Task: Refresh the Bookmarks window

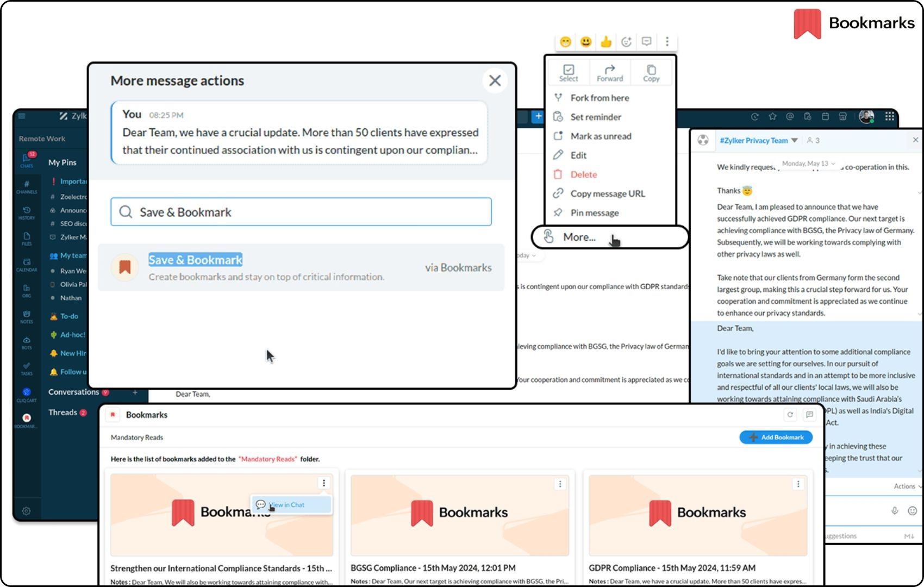Action: point(790,415)
